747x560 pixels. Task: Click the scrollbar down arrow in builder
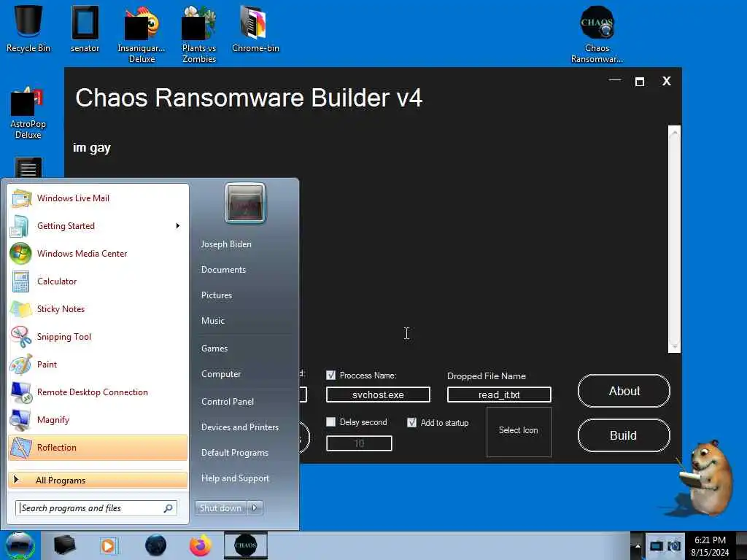674,346
